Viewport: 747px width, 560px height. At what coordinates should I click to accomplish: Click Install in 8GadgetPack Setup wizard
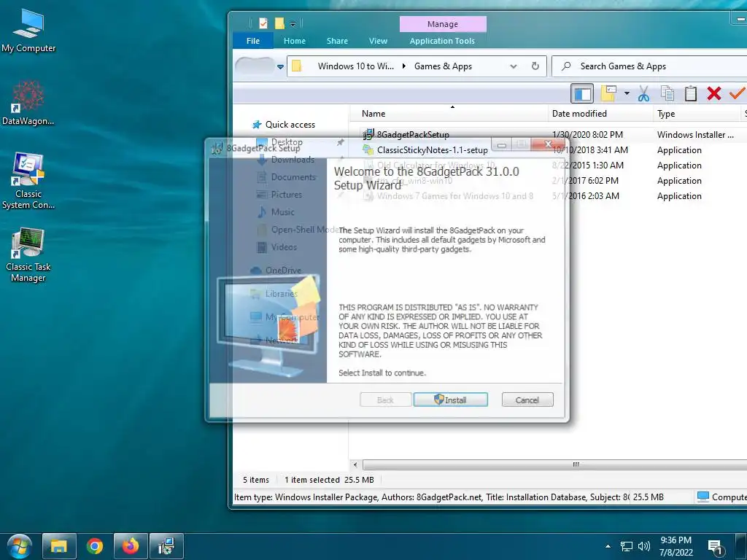pyautogui.click(x=451, y=400)
